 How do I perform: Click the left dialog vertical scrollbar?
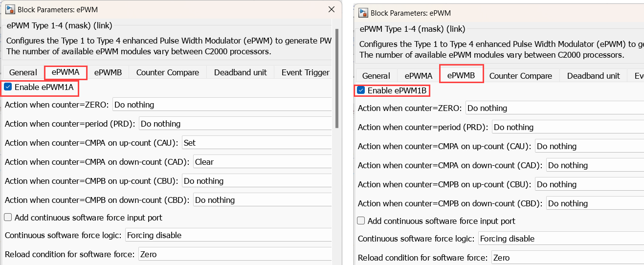(x=336, y=78)
